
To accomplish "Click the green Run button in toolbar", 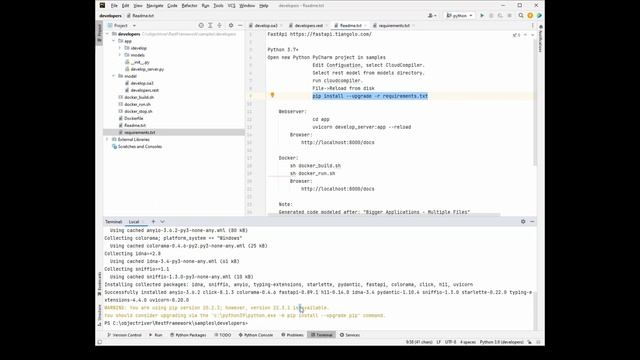I will coord(482,16).
